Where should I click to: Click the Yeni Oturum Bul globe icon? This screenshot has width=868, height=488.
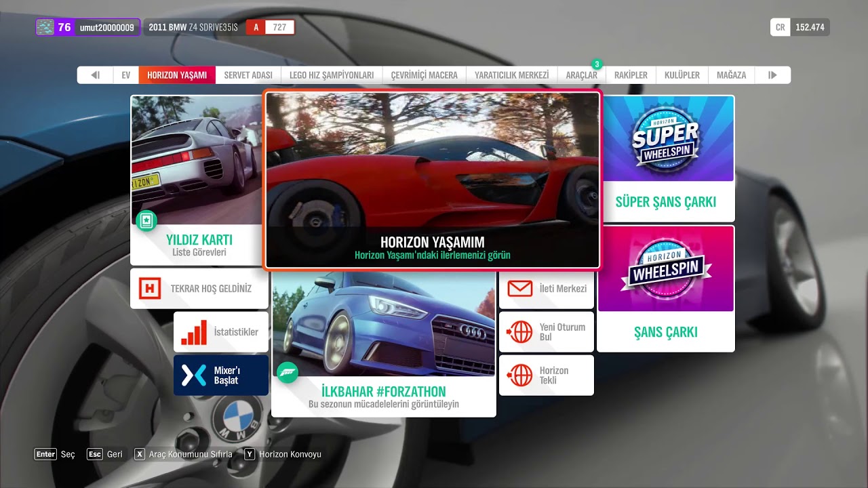point(520,332)
